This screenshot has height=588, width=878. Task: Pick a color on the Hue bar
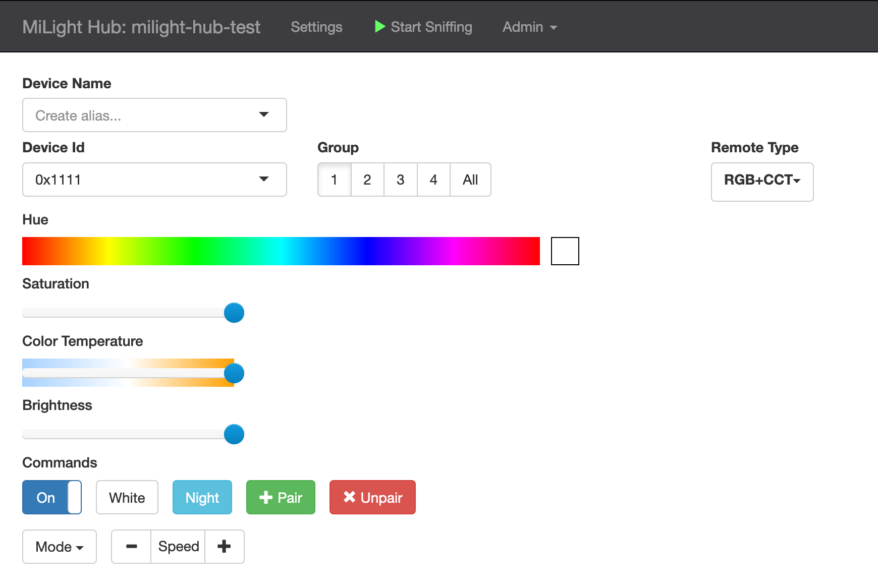click(281, 251)
